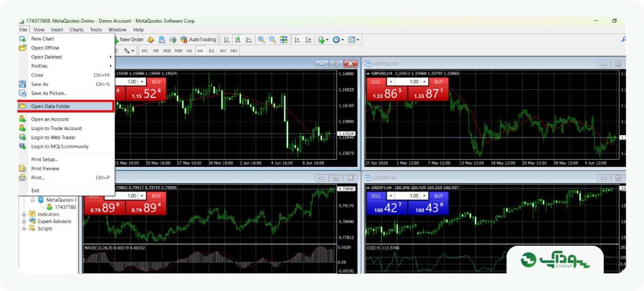Toggle the AutoTrading button
The width and height of the screenshot is (644, 291).
click(x=198, y=40)
